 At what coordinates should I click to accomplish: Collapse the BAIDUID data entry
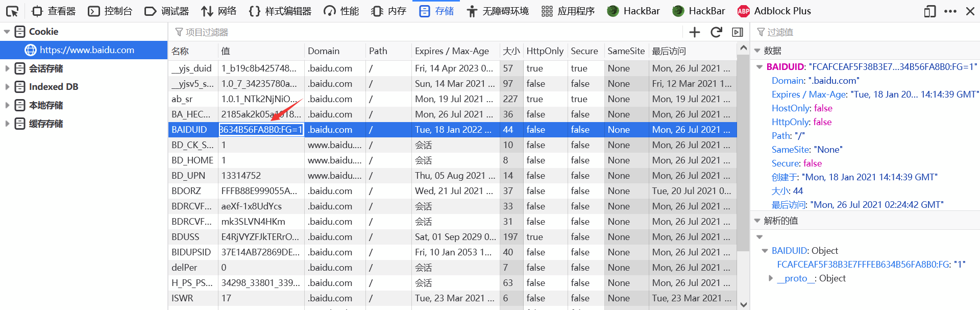coord(759,67)
